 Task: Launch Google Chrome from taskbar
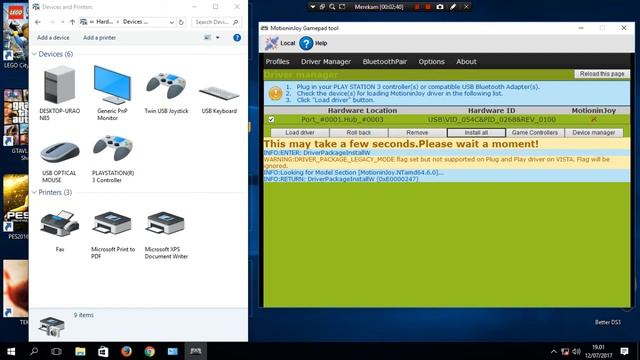pyautogui.click(x=149, y=351)
